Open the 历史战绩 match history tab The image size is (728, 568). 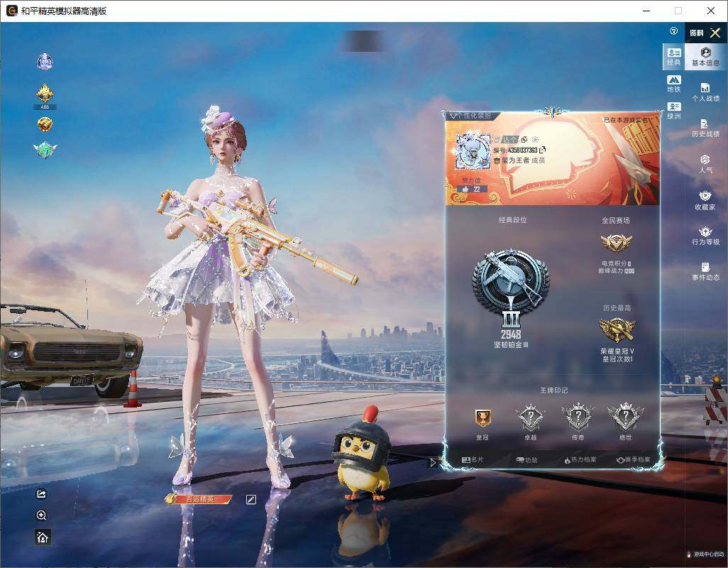click(x=705, y=128)
